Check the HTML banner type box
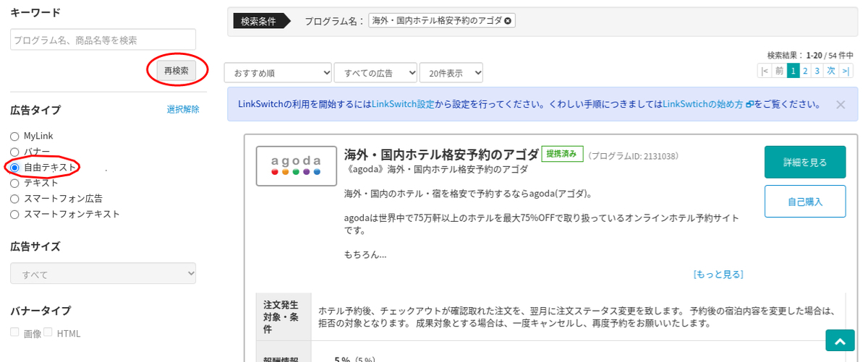Screen dimensions: 868x362 tap(48, 332)
